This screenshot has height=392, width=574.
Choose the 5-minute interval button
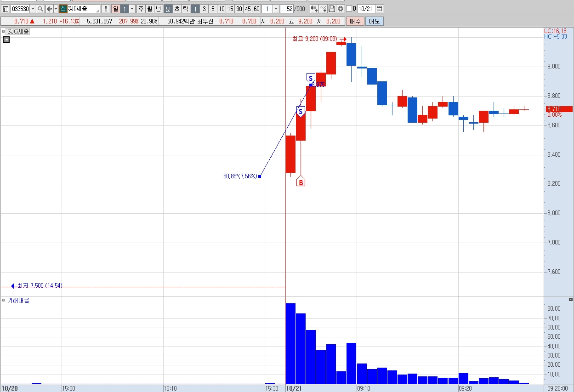coord(213,9)
